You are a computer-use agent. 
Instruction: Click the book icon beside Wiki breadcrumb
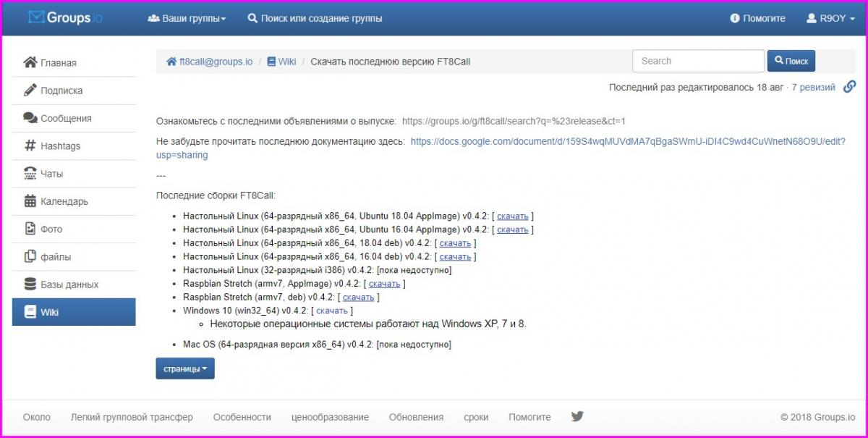271,62
